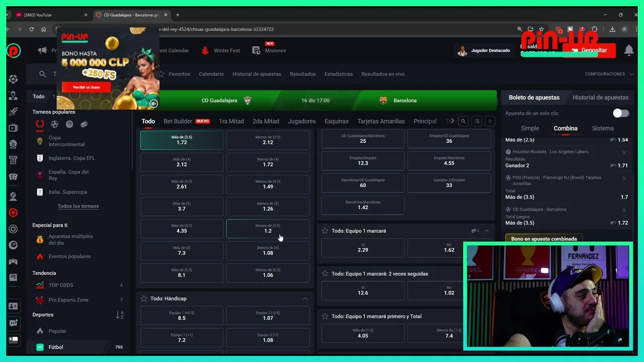Open the red soccer ball sidebar icon
644x362 pixels.
(13, 213)
